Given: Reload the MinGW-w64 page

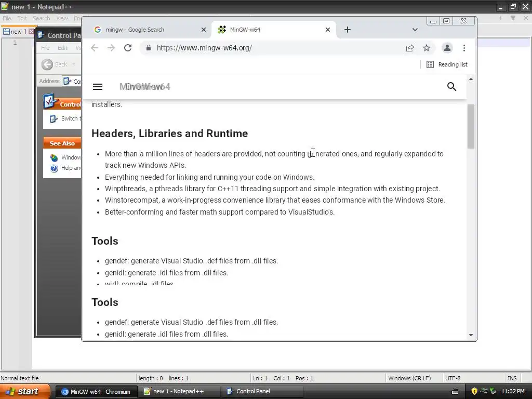Looking at the screenshot, I should tap(128, 48).
